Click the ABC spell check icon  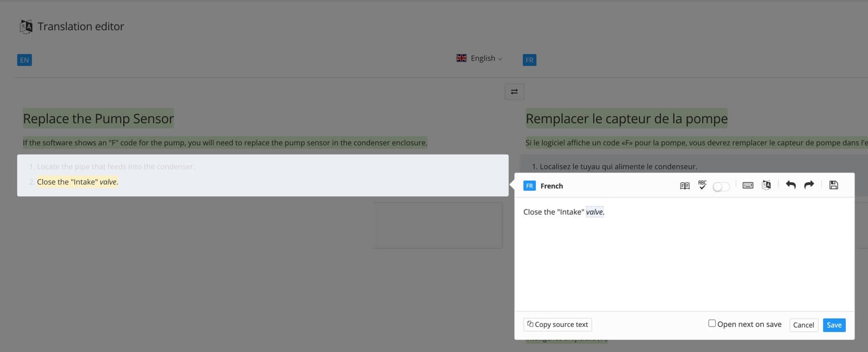pos(702,185)
